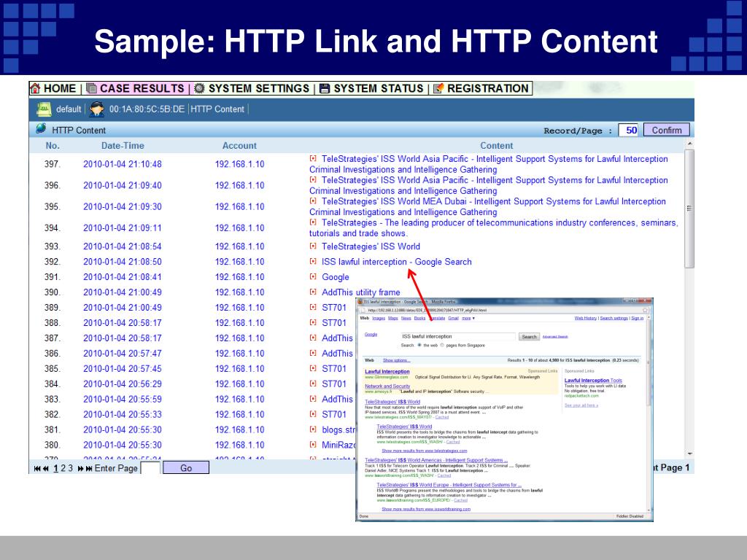
Task: Click the scroll up arrow of the content list
Action: click(690, 144)
